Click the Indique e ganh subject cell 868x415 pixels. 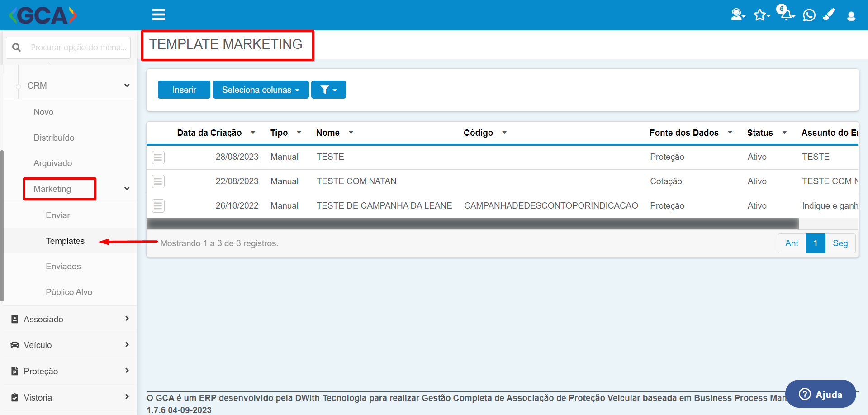[830, 205]
